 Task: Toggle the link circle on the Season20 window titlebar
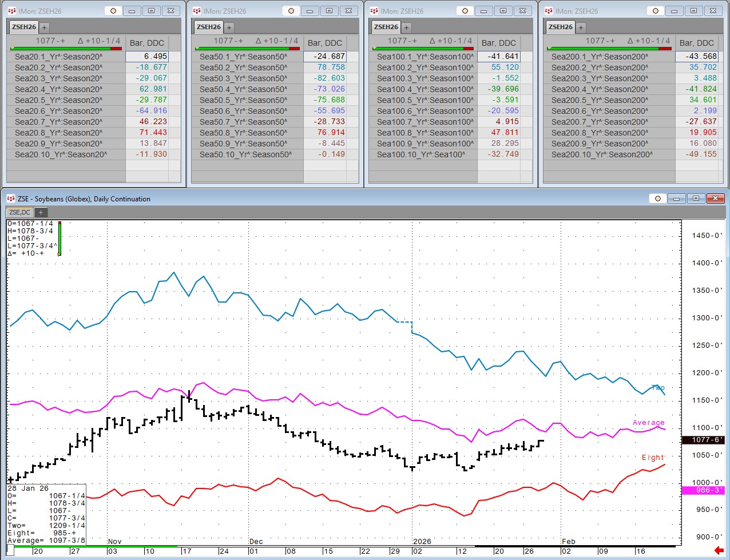114,10
